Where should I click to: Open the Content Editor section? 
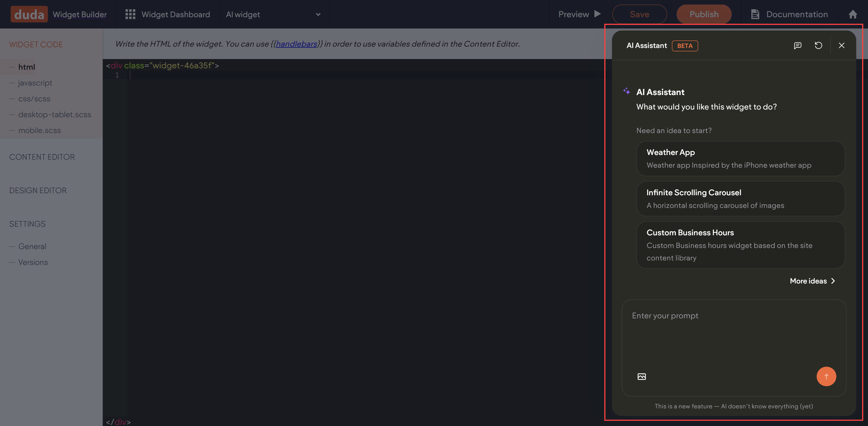tap(42, 157)
